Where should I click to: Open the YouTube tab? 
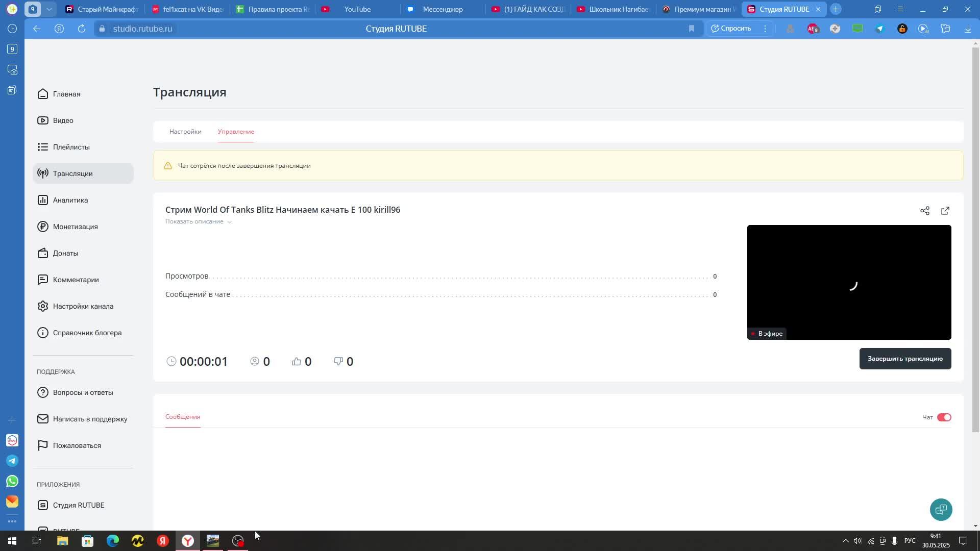(357, 9)
